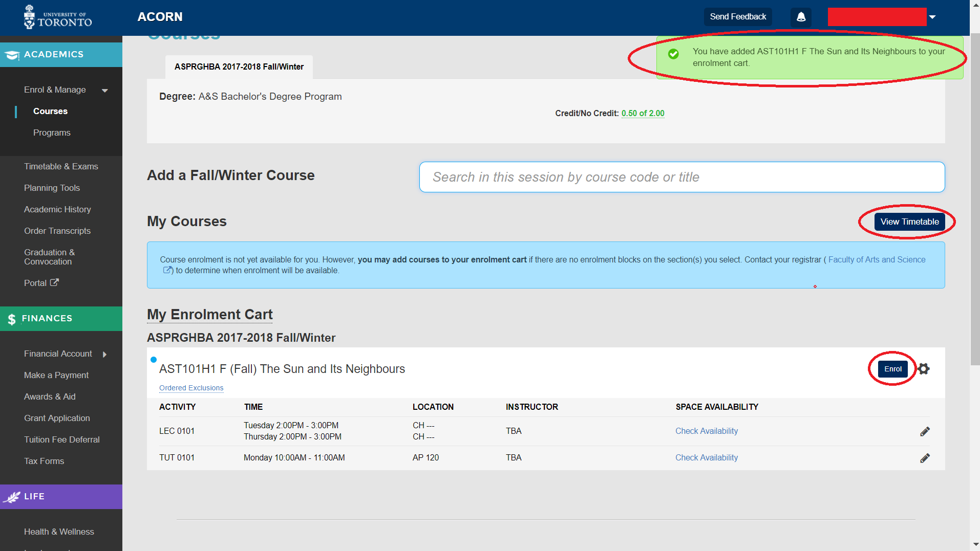
Task: Open Planning Tools
Action: click(x=52, y=188)
